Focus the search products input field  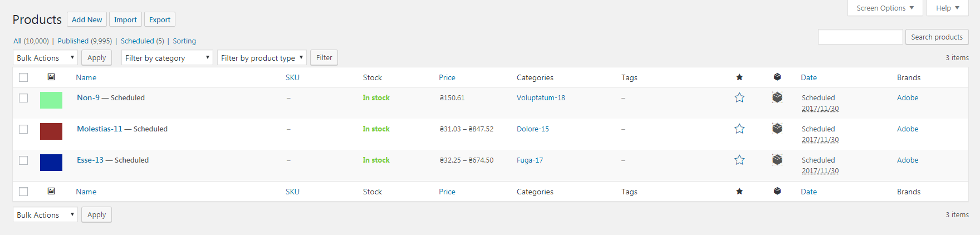coord(860,37)
